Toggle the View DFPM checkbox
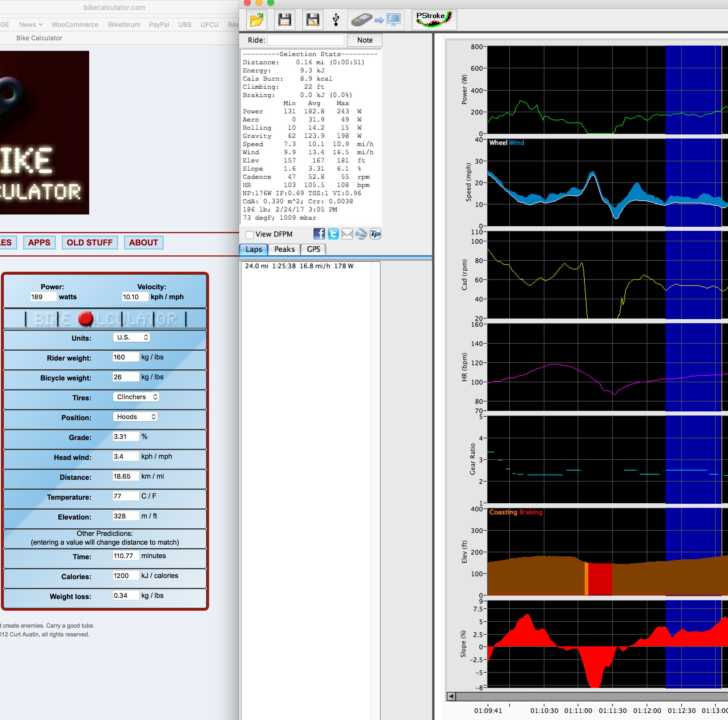Screen dimensions: 728x720 click(249, 234)
